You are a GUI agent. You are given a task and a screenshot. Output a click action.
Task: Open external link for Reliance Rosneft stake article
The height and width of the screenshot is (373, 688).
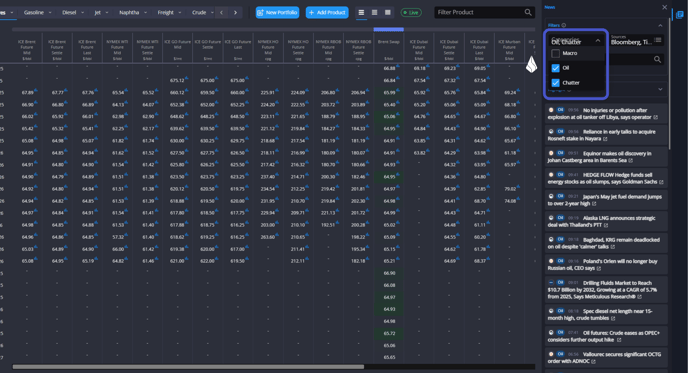(605, 139)
